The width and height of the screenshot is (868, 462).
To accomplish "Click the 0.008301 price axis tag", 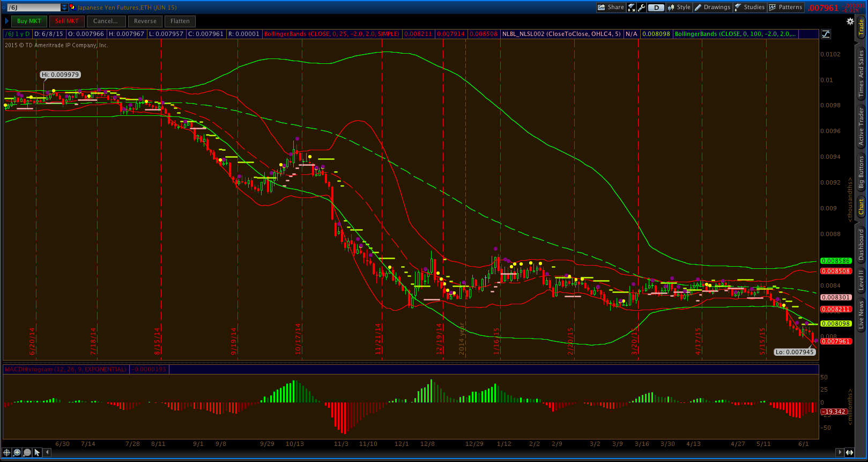I will tap(836, 297).
